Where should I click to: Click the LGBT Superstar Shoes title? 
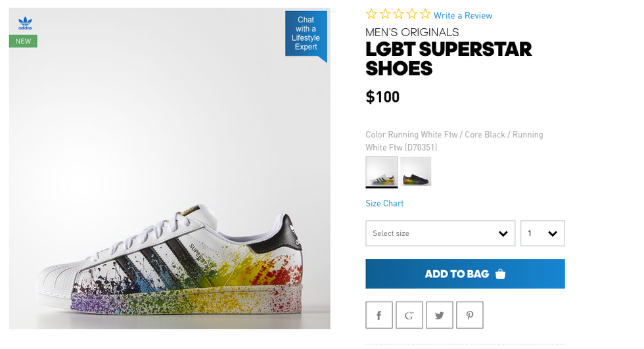click(448, 58)
